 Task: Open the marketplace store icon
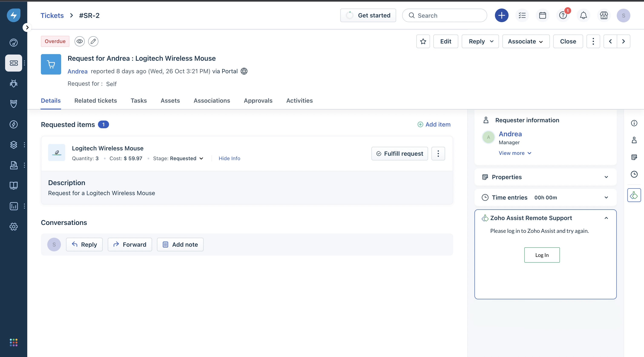click(x=604, y=16)
